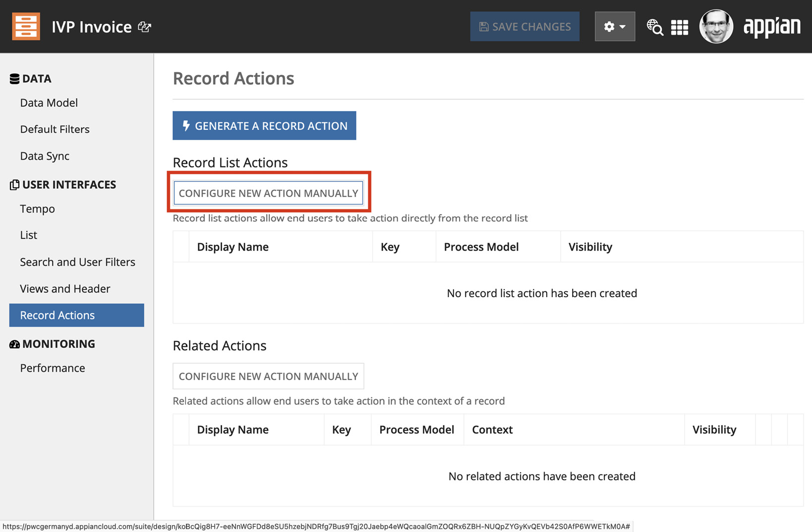
Task: Click the IVP Invoice title text
Action: click(92, 27)
